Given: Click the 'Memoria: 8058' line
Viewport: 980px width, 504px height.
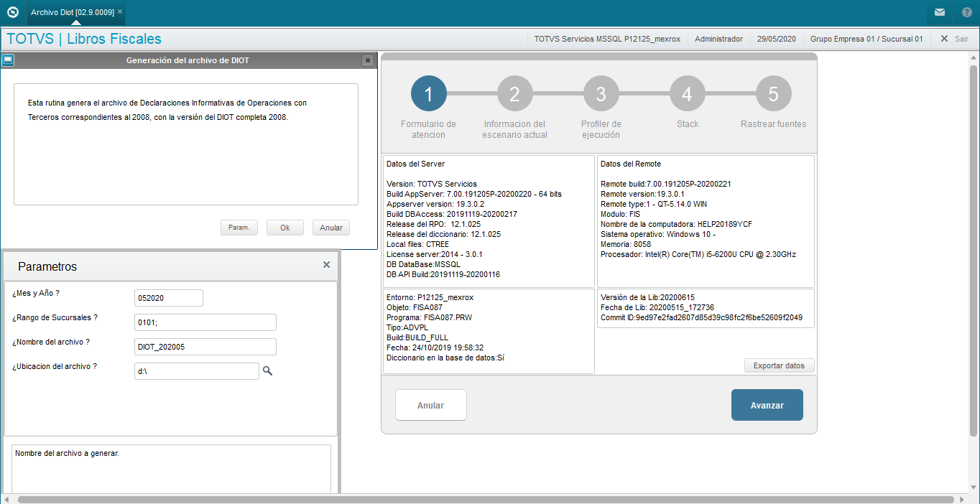Looking at the screenshot, I should click(x=627, y=244).
